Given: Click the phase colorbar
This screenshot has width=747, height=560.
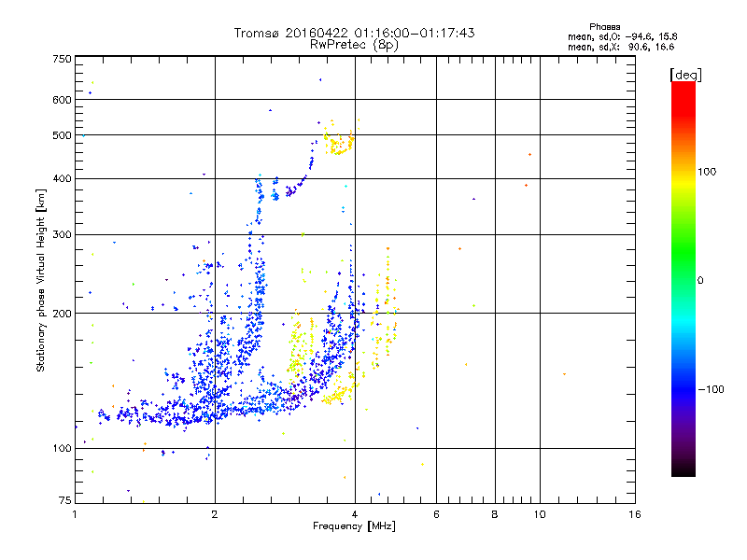Looking at the screenshot, I should point(684,278).
